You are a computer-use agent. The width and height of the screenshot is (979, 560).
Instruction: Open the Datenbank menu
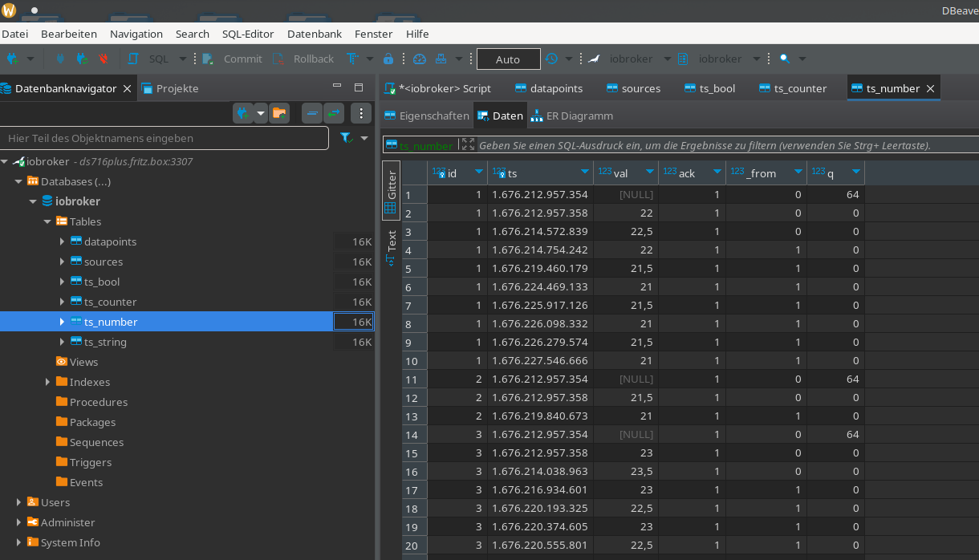point(315,34)
